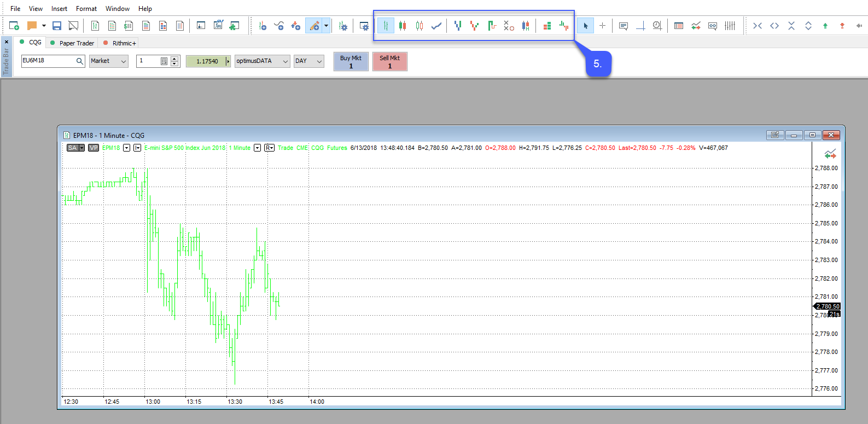Select the red-green zigzag chart style icon
The image size is (868, 424).
click(x=475, y=26)
